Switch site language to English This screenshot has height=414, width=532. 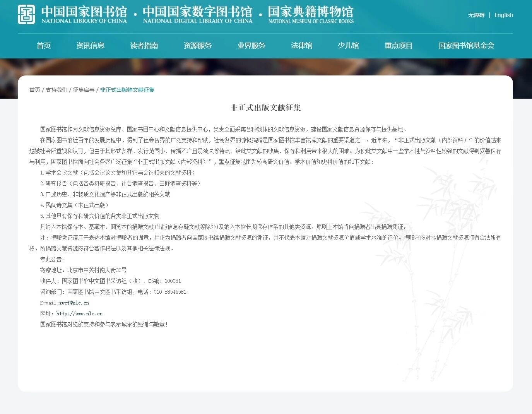tap(503, 15)
